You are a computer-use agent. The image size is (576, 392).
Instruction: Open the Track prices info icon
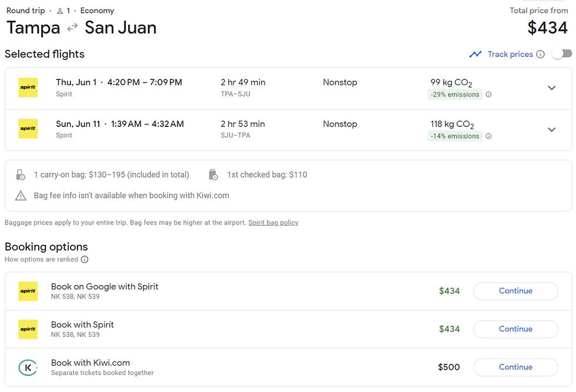[540, 55]
